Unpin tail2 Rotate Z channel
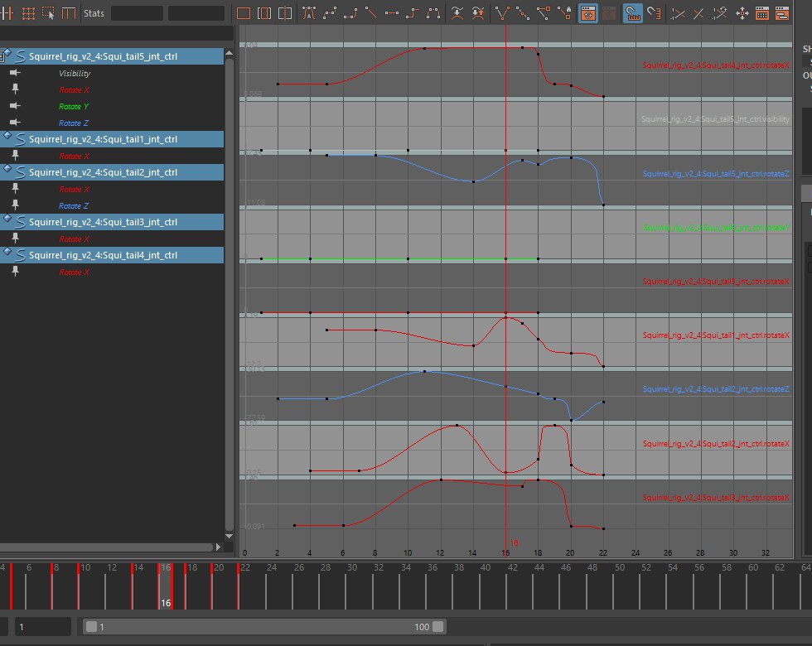This screenshot has width=812, height=646. [x=15, y=205]
